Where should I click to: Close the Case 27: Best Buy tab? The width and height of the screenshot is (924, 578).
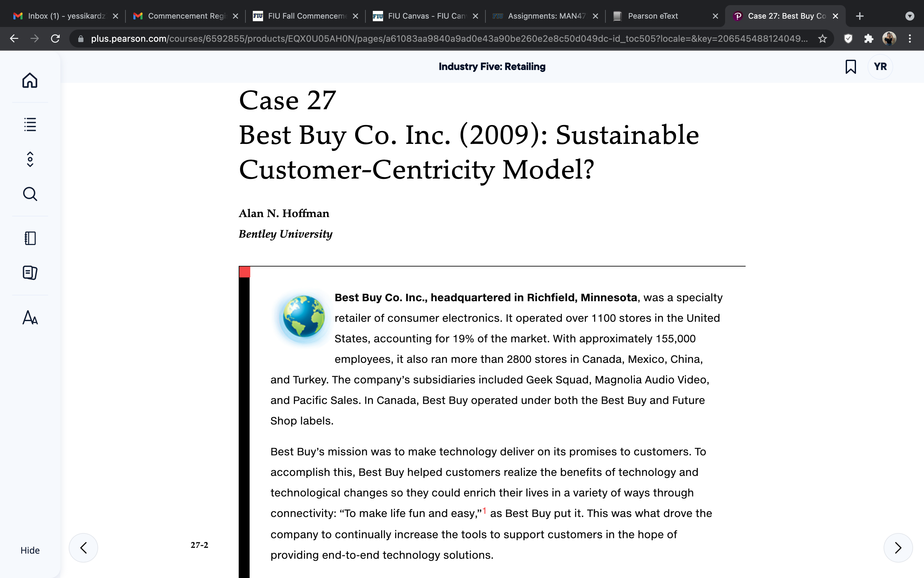coord(835,16)
